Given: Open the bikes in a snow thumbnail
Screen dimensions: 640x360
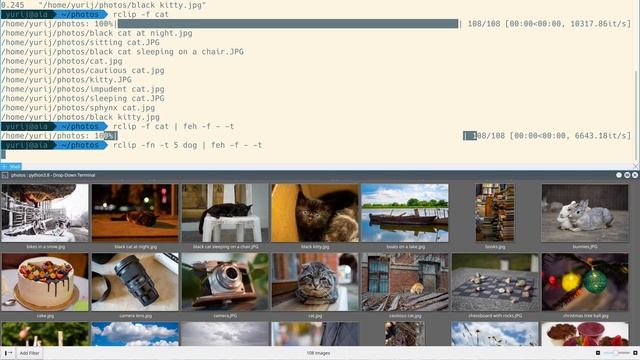Looking at the screenshot, I should (45, 213).
